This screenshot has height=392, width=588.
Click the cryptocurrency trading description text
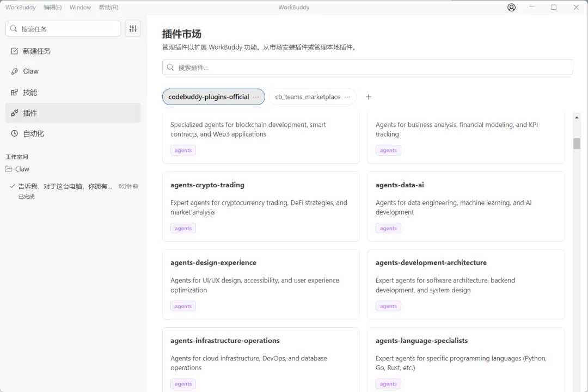pos(259,207)
